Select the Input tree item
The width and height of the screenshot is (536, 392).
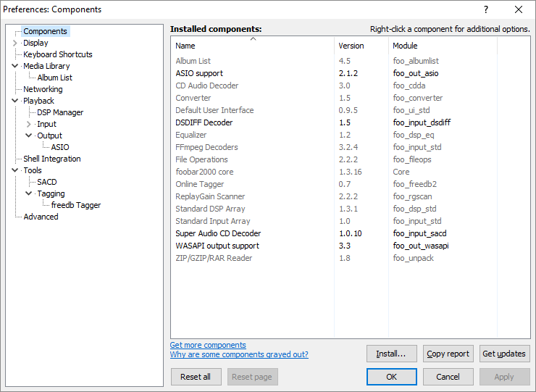47,124
